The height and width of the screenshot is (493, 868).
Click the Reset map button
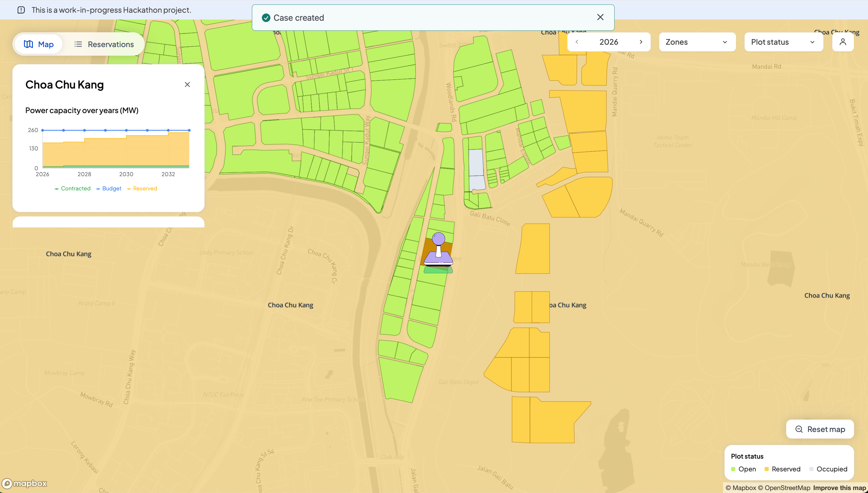pos(820,429)
